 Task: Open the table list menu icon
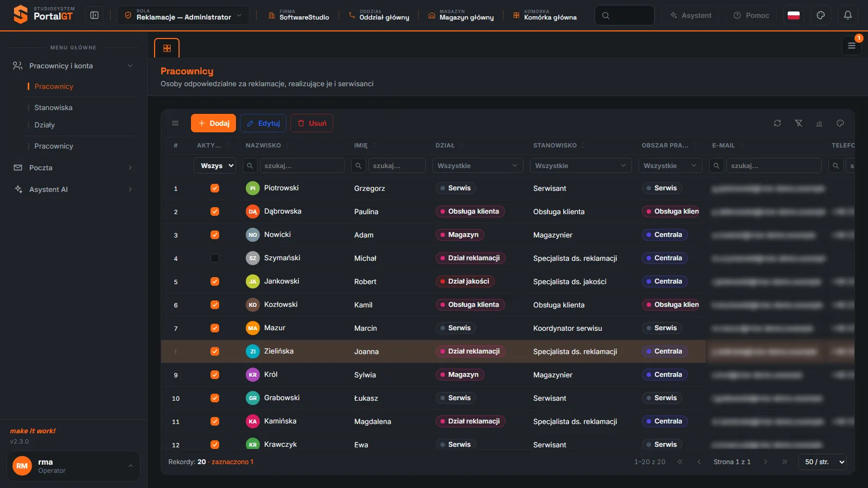click(x=175, y=123)
